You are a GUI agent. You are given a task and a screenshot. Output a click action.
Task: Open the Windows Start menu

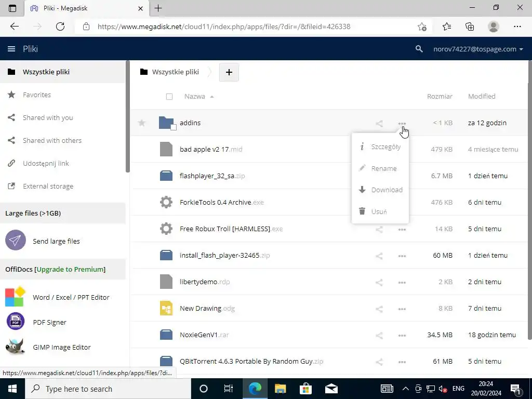coord(12,389)
